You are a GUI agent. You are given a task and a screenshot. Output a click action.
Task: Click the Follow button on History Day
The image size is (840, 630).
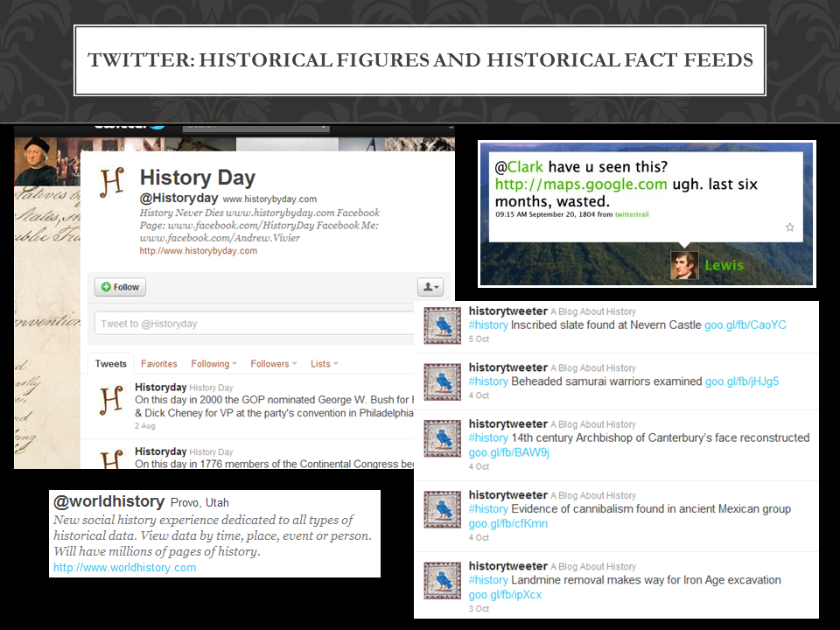point(121,287)
